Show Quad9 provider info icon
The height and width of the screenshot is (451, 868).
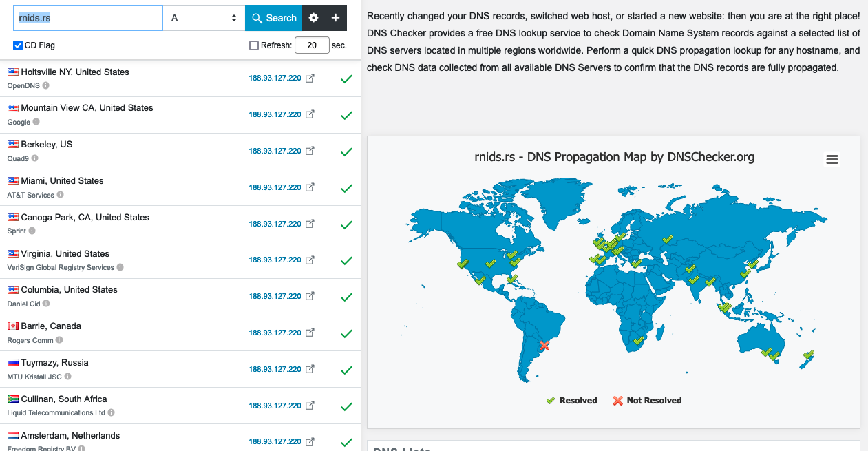tap(35, 158)
